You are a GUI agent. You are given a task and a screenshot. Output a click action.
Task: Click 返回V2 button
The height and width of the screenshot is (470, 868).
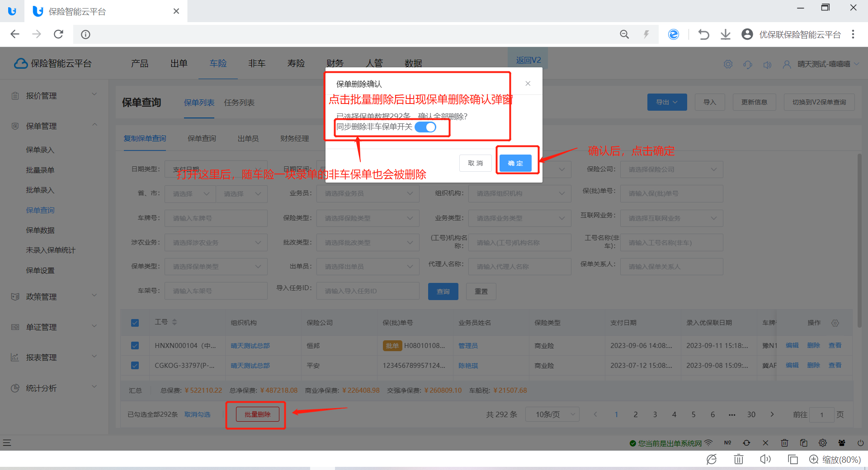pyautogui.click(x=528, y=60)
